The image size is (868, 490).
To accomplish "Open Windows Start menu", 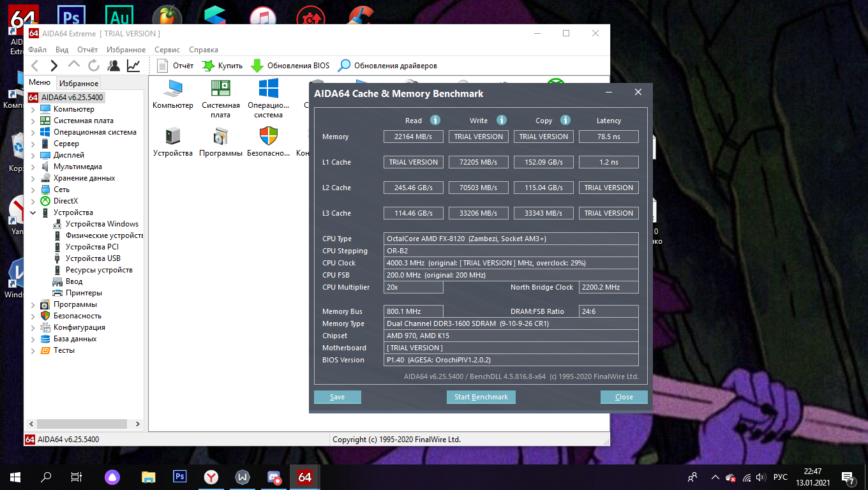I will 15,477.
